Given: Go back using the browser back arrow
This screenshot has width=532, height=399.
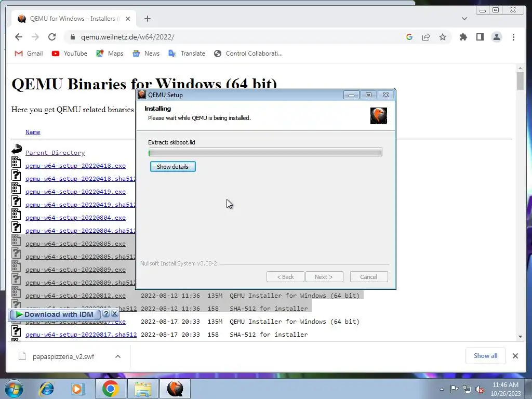Looking at the screenshot, I should pos(19,37).
